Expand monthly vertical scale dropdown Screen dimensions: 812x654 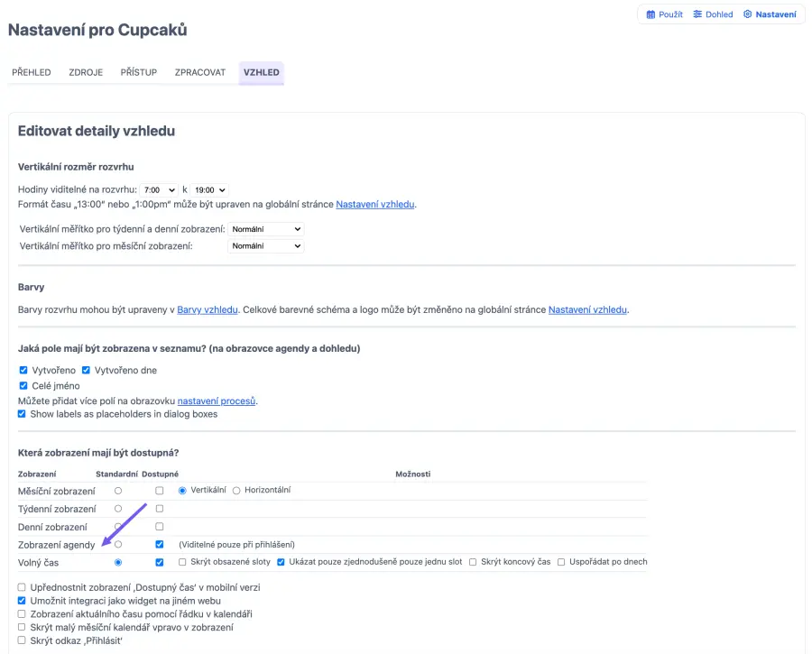tap(266, 246)
